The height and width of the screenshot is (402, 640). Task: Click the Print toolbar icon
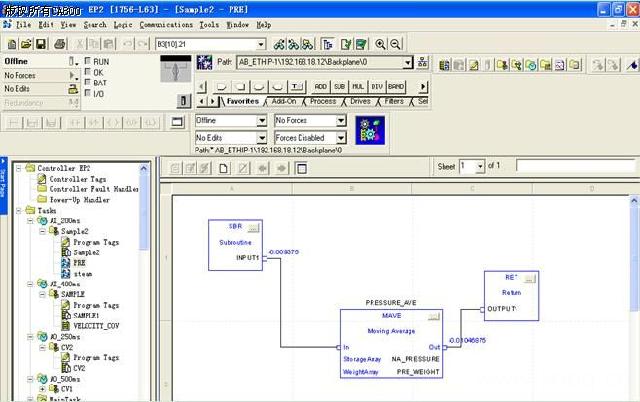[x=60, y=44]
